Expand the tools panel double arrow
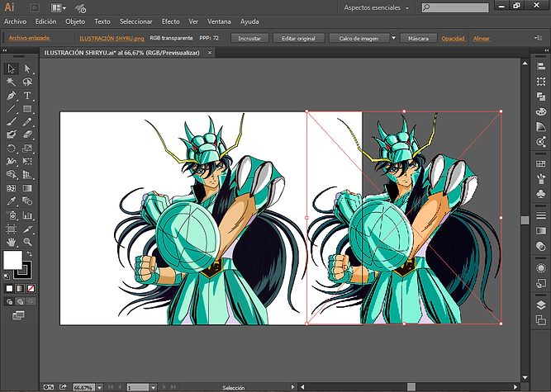Image resolution: width=551 pixels, height=392 pixels. [x=5, y=50]
